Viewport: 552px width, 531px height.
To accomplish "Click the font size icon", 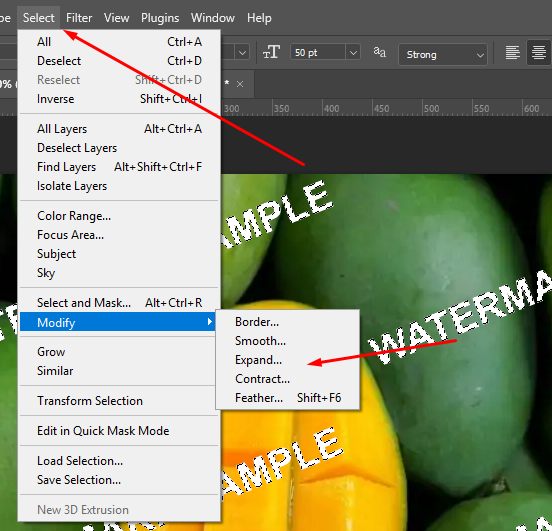I will [271, 52].
